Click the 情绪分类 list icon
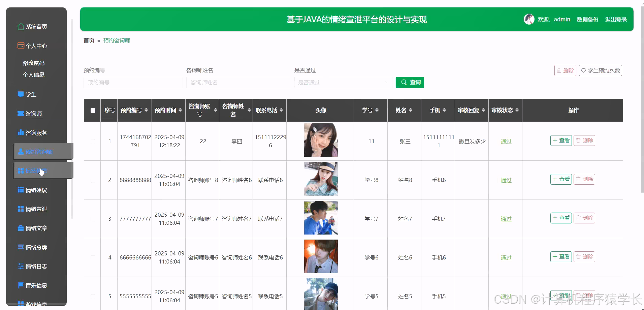The image size is (644, 310). (21, 247)
